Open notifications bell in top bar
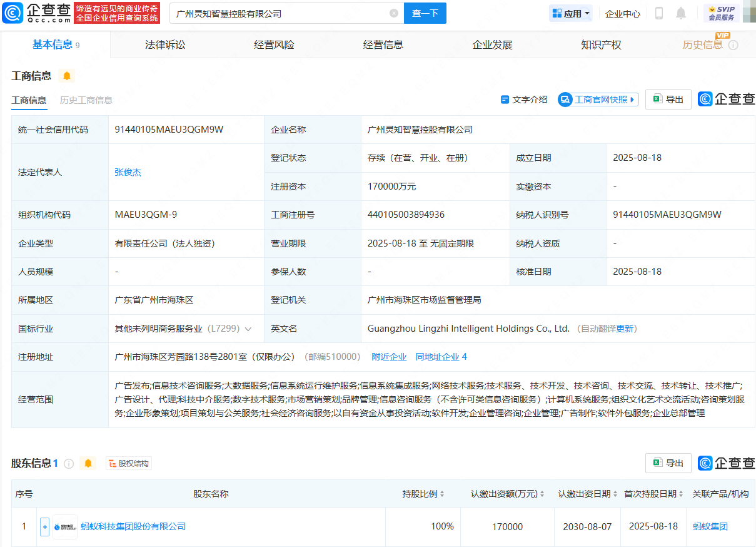 681,13
